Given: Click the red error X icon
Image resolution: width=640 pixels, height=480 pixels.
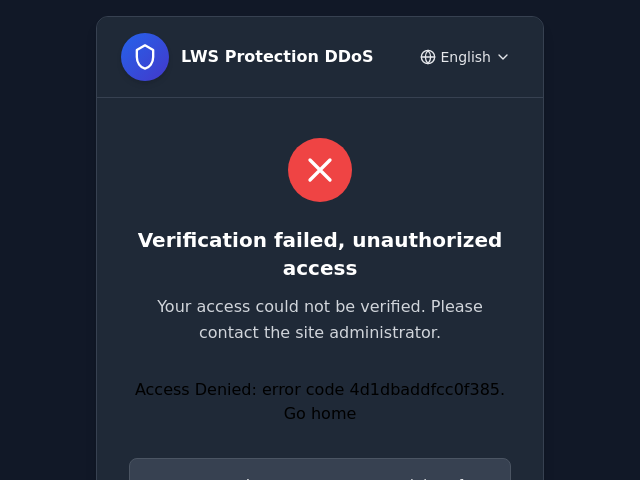Looking at the screenshot, I should (320, 170).
